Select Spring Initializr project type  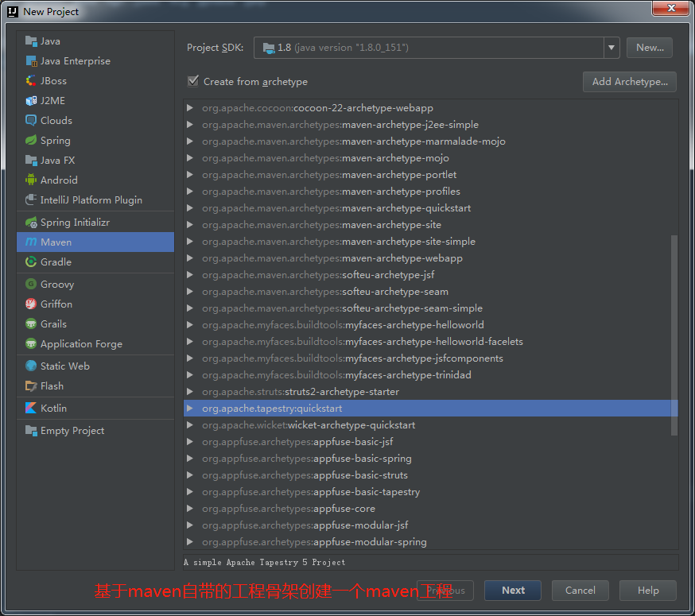tap(95, 223)
